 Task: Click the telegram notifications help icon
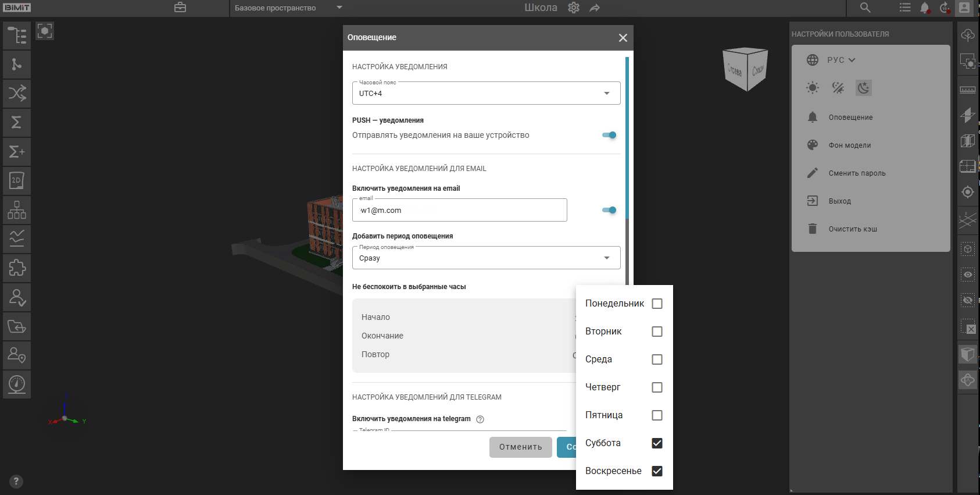[480, 419]
